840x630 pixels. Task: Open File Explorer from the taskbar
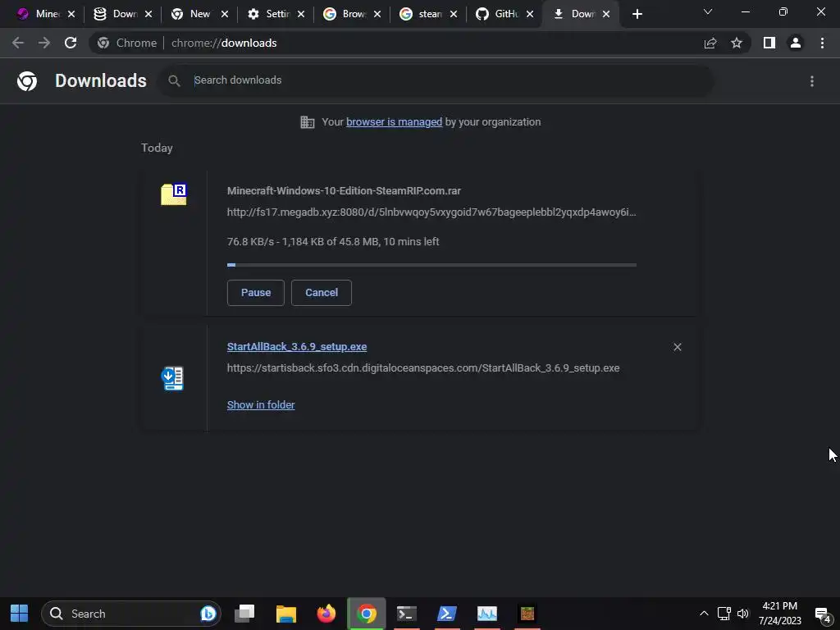pos(286,614)
